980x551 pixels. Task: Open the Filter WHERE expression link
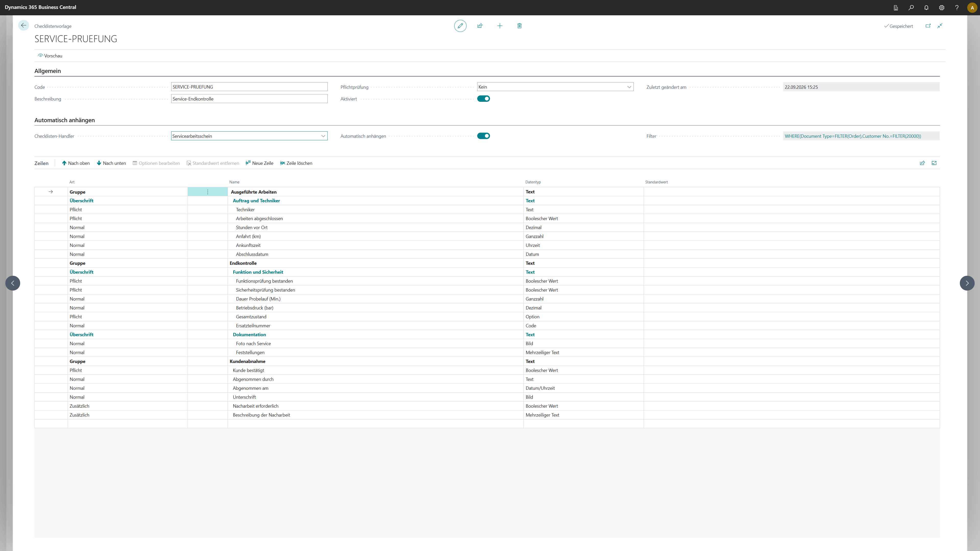tap(853, 136)
